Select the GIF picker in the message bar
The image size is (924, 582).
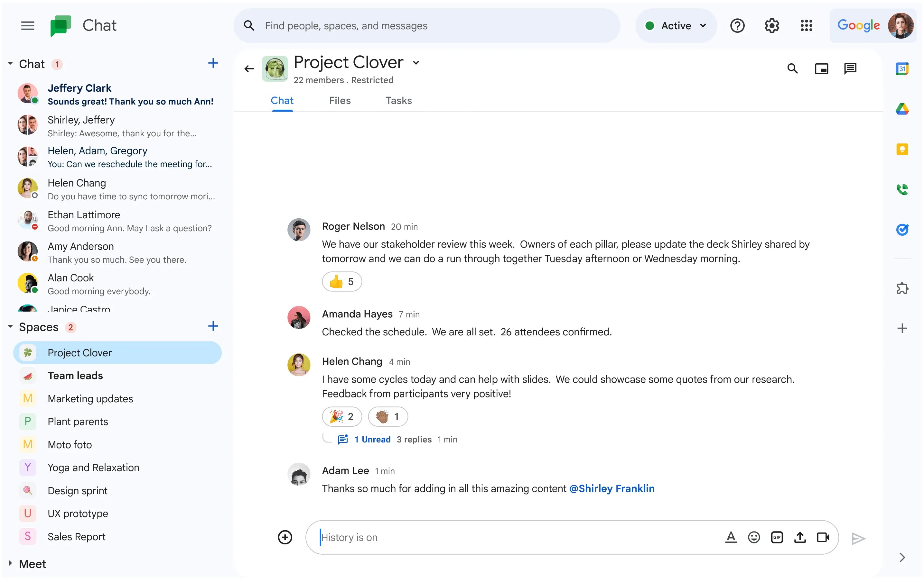[777, 537]
